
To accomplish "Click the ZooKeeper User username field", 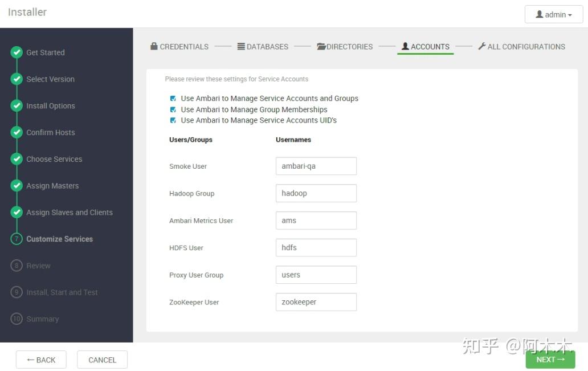I will coord(316,302).
